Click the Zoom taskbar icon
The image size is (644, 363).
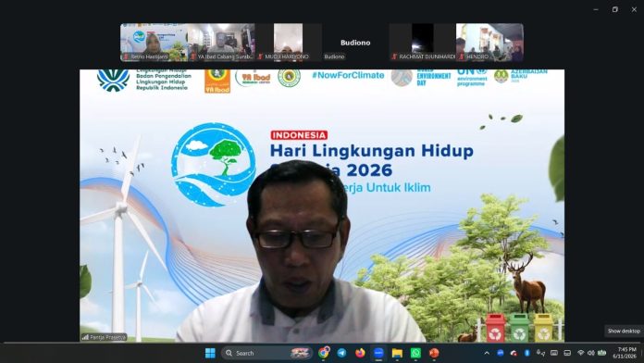pyautogui.click(x=378, y=353)
